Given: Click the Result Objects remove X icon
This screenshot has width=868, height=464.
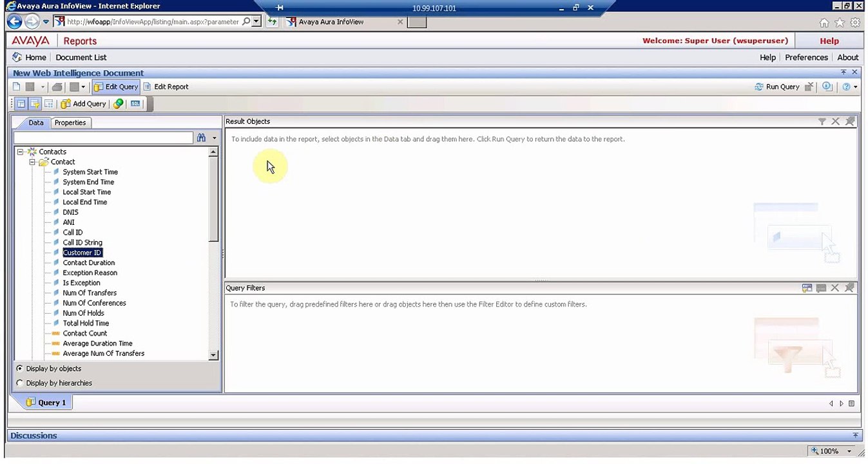Looking at the screenshot, I should coord(835,121).
